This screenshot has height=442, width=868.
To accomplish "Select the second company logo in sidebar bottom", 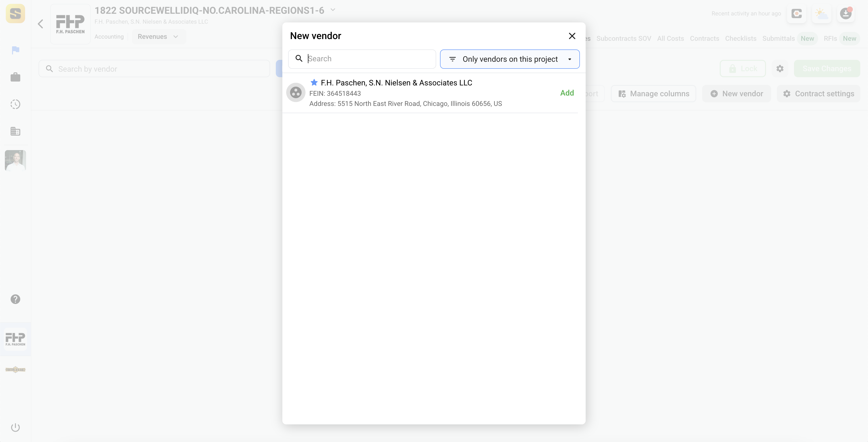I will pos(15,370).
